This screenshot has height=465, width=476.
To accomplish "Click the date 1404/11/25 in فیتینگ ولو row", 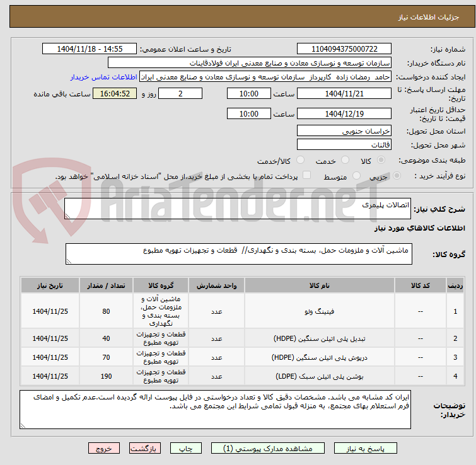I will (x=50, y=311).
